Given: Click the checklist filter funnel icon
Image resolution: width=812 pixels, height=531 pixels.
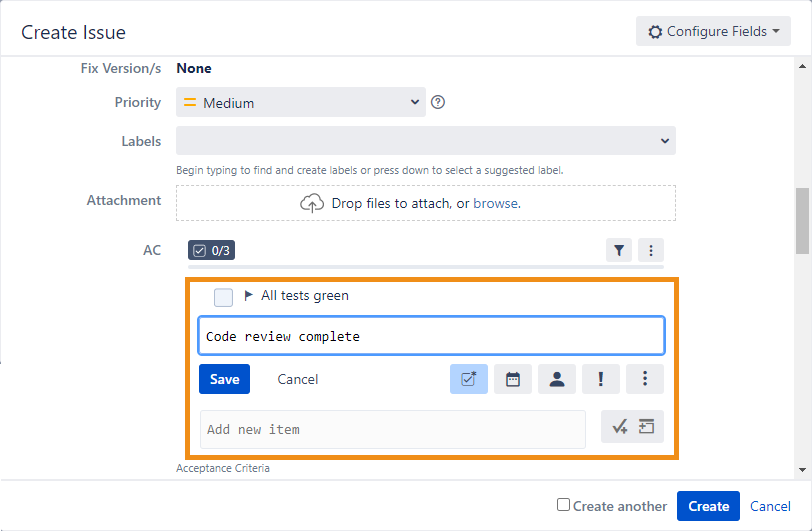Looking at the screenshot, I should [619, 250].
